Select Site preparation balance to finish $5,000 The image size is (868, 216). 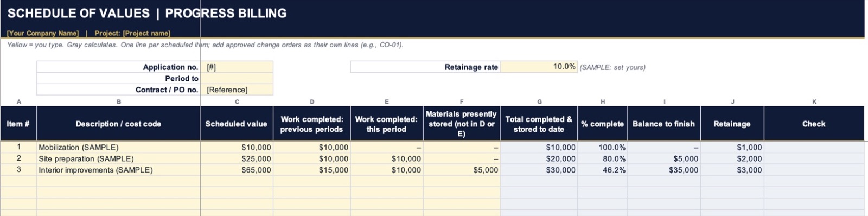tap(664, 158)
